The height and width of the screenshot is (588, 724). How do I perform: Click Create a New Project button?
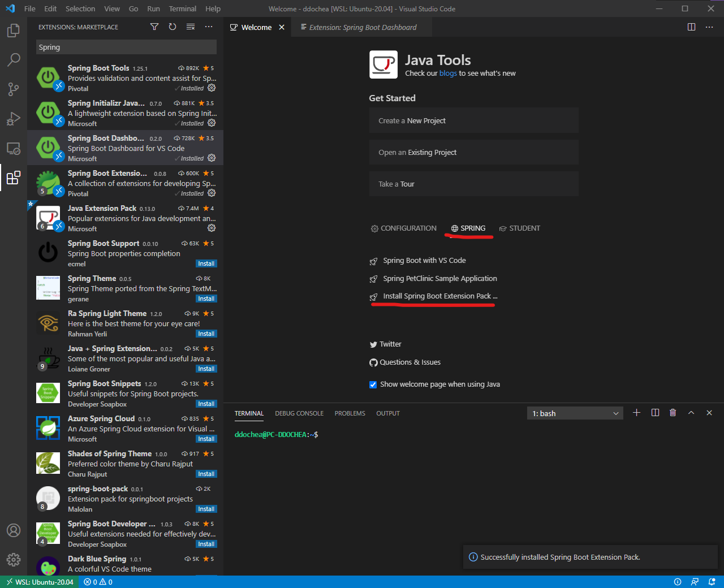click(474, 120)
